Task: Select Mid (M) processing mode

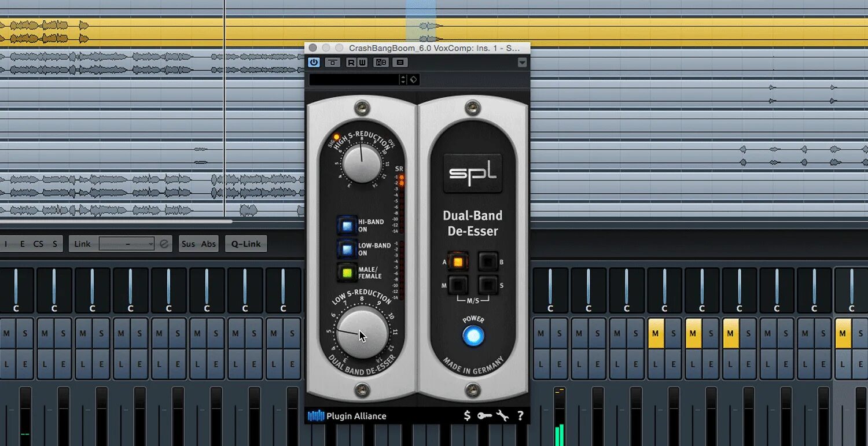Action: click(458, 285)
